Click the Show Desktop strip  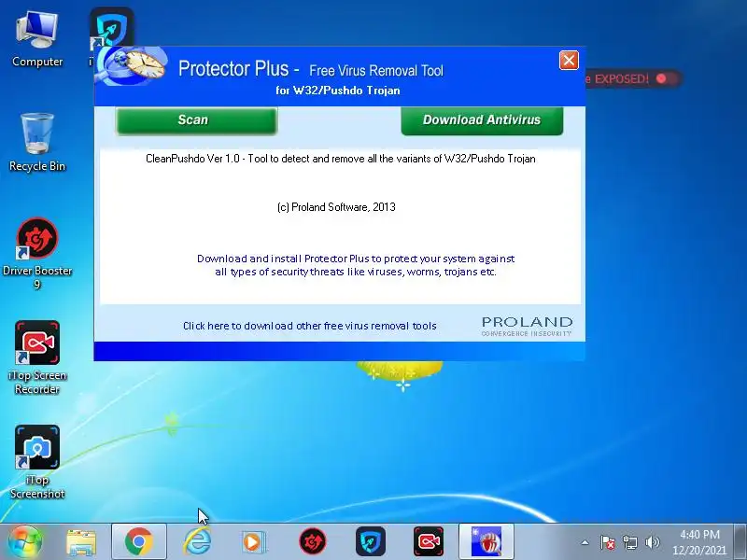(740, 542)
